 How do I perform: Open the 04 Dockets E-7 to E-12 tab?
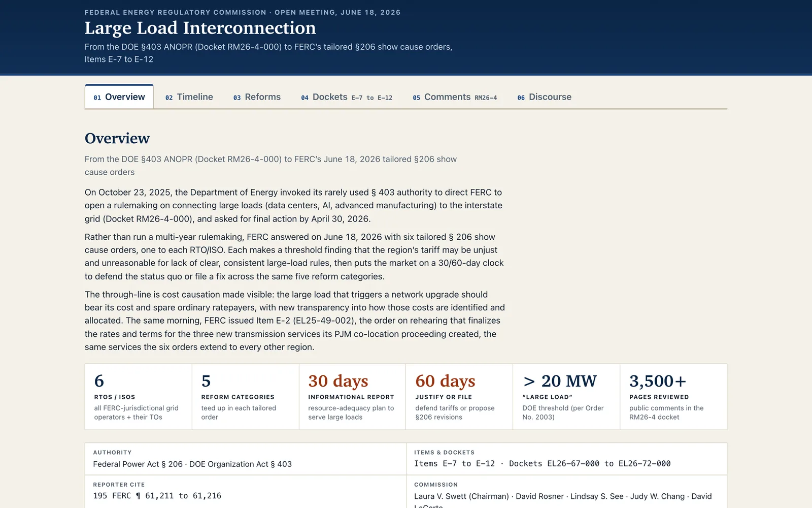(347, 97)
